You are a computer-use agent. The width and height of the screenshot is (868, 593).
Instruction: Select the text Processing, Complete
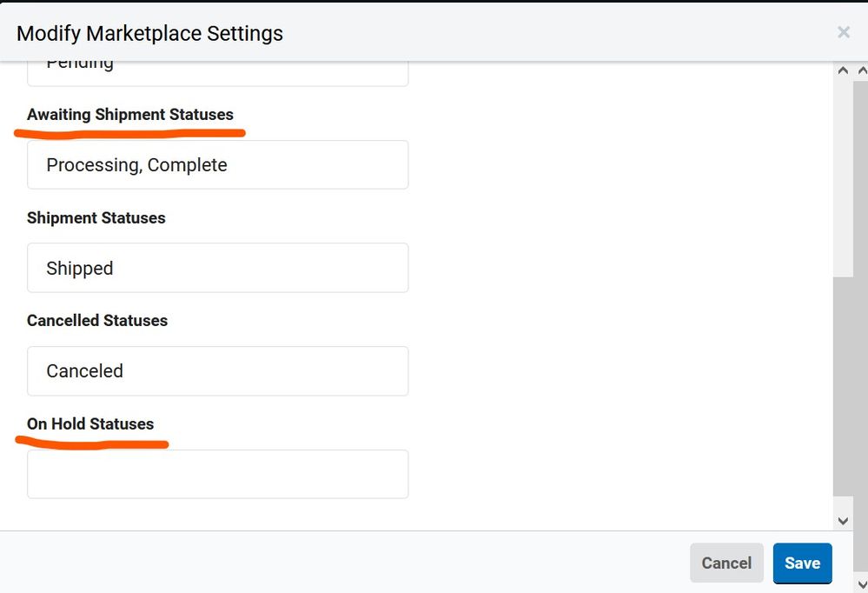pos(136,164)
